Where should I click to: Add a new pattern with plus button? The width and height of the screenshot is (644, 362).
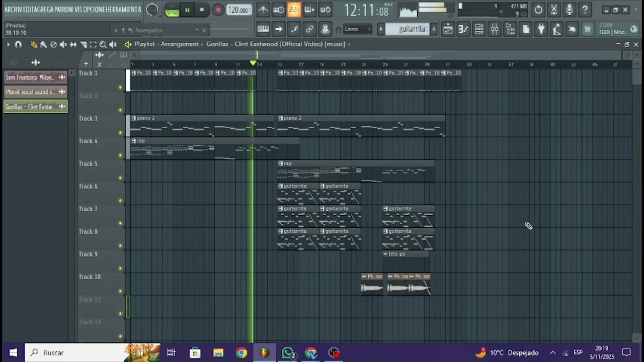434,29
